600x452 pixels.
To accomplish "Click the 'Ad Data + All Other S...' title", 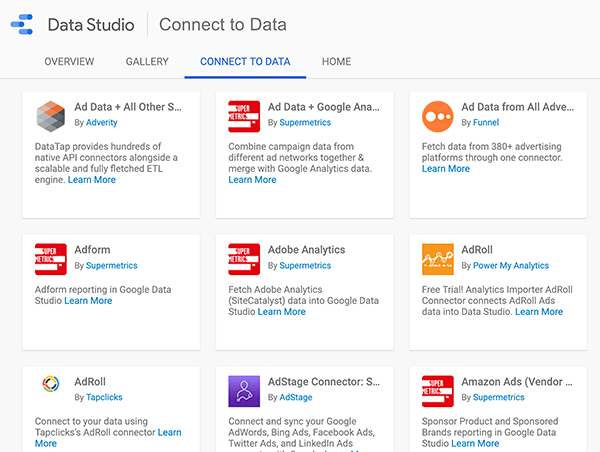I will (128, 107).
